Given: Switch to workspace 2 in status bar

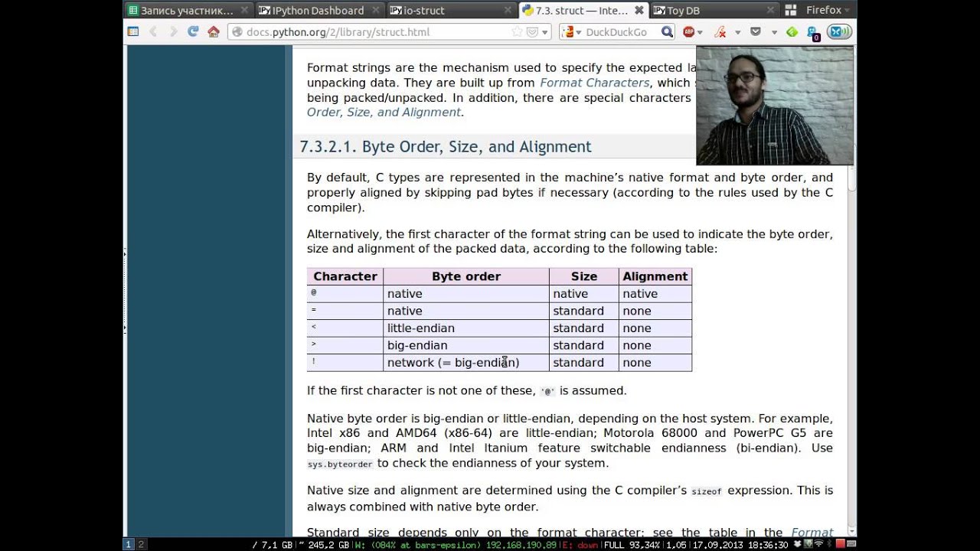Looking at the screenshot, I should click(x=141, y=545).
